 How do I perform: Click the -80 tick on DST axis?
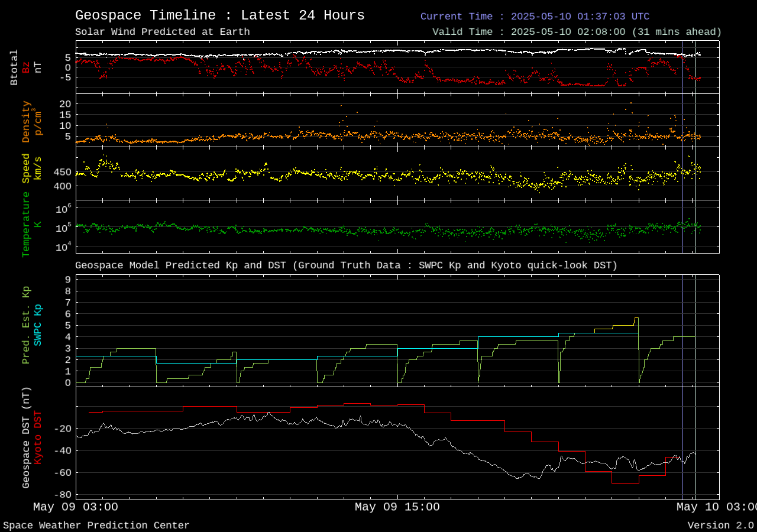pos(63,495)
